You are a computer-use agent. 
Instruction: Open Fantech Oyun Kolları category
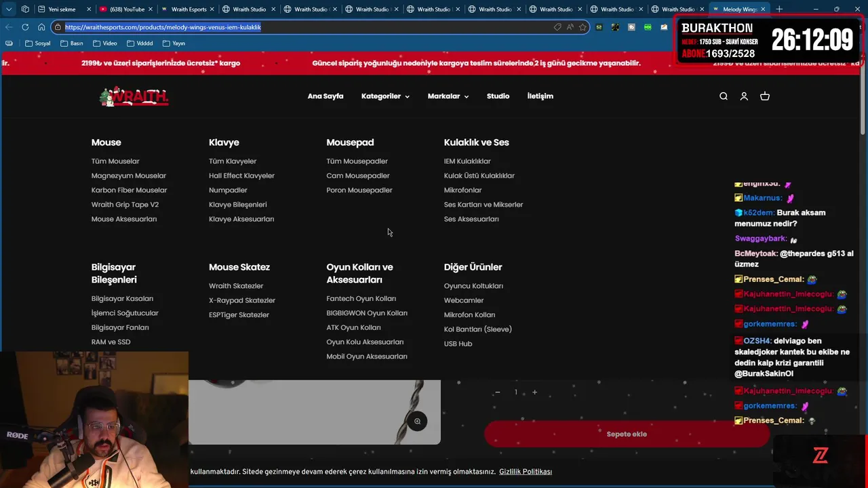361,299
